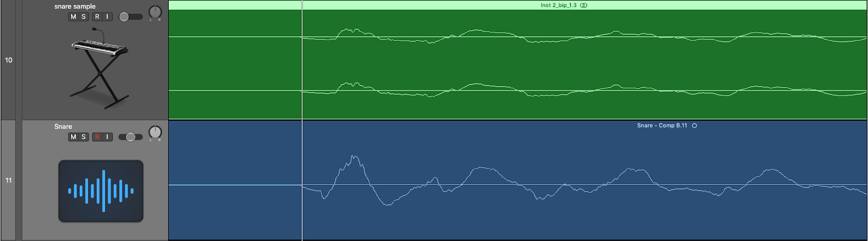Select the snare sample track name
868x241 pixels.
(x=75, y=6)
